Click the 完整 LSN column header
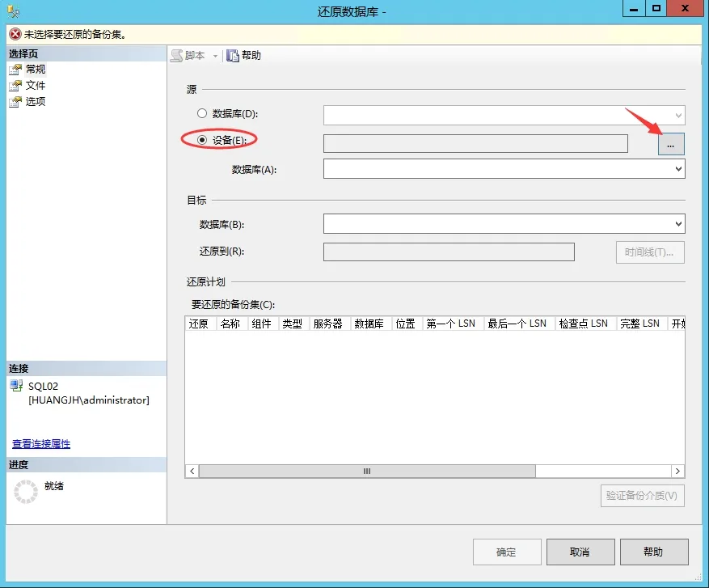This screenshot has width=709, height=588. (642, 324)
